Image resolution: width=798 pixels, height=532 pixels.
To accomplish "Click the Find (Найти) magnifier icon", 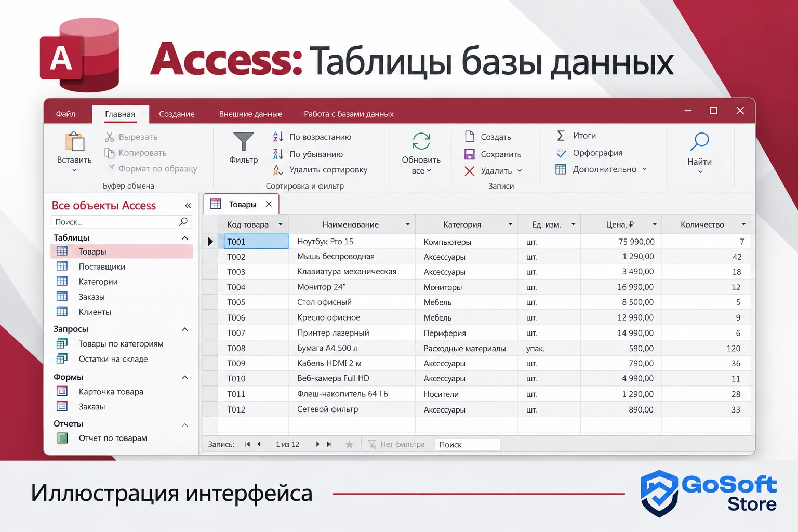I will (x=699, y=141).
